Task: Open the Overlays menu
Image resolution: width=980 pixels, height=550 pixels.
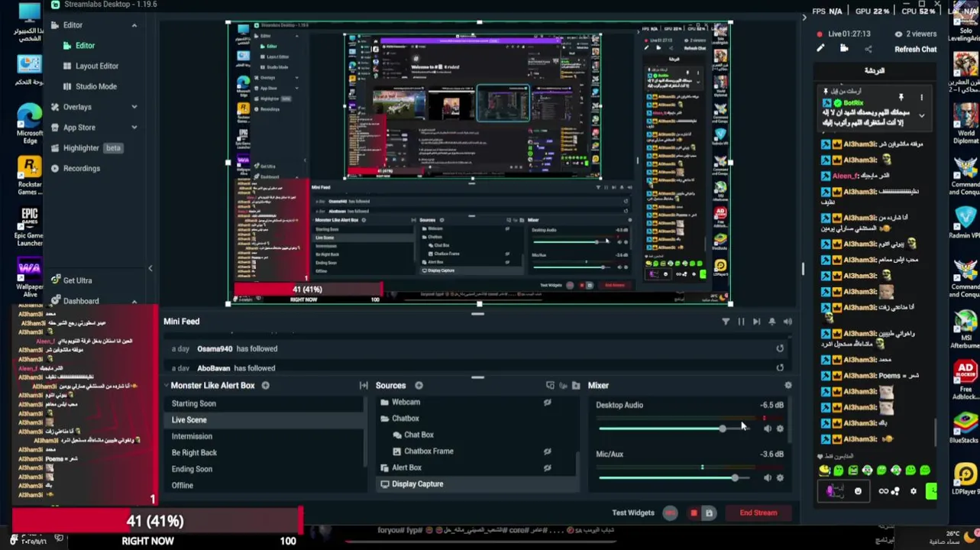Action: [x=77, y=107]
